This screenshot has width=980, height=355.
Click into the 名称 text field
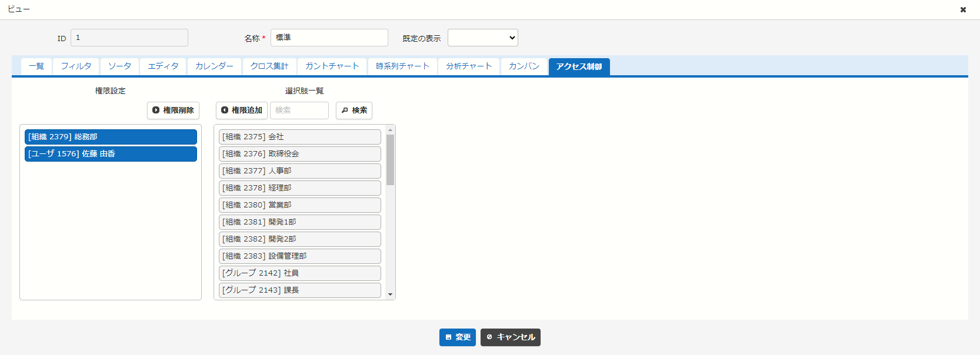pyautogui.click(x=329, y=38)
